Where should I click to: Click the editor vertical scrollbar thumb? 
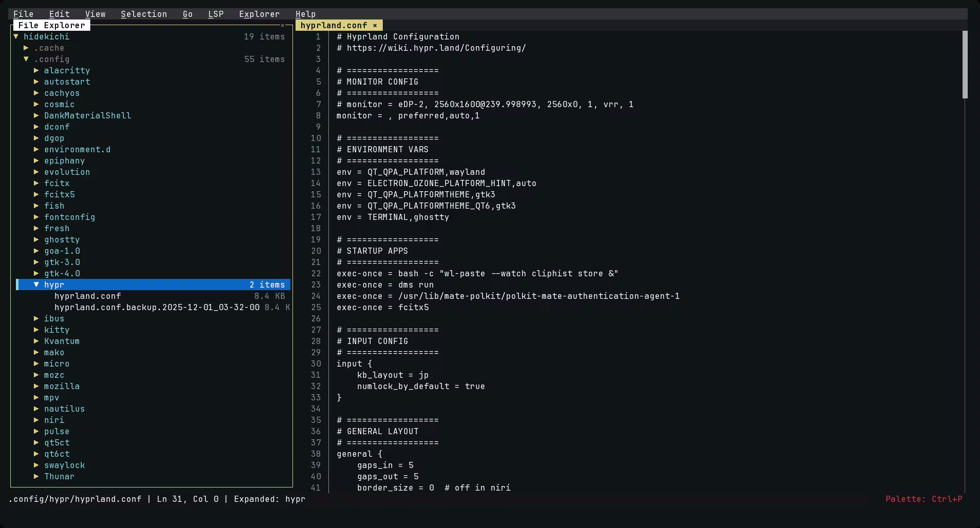point(965,64)
